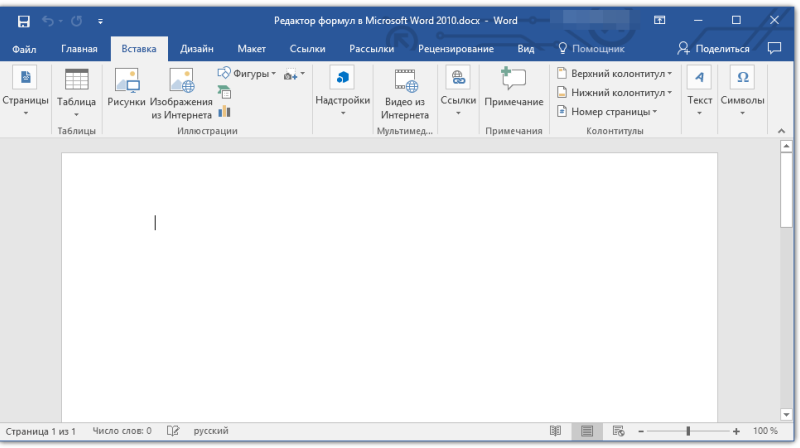Switch to the Главная tab
Image resolution: width=800 pixels, height=448 pixels.
[x=79, y=49]
